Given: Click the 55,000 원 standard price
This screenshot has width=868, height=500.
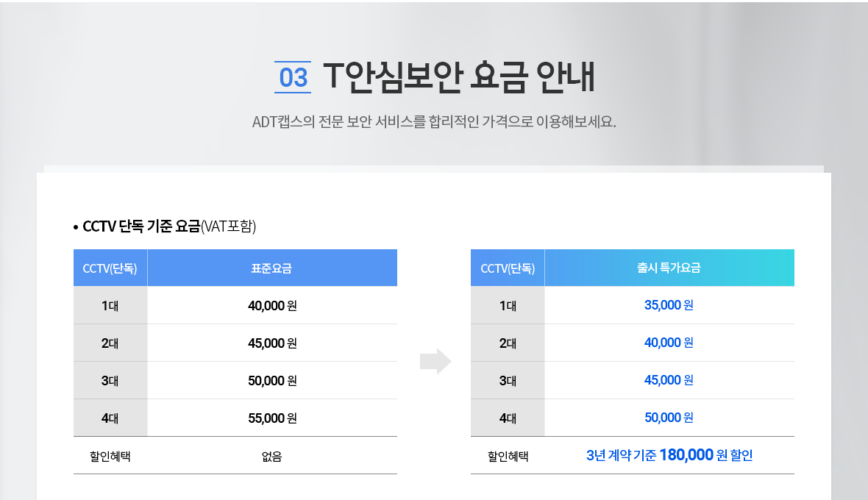Looking at the screenshot, I should pos(272,418).
